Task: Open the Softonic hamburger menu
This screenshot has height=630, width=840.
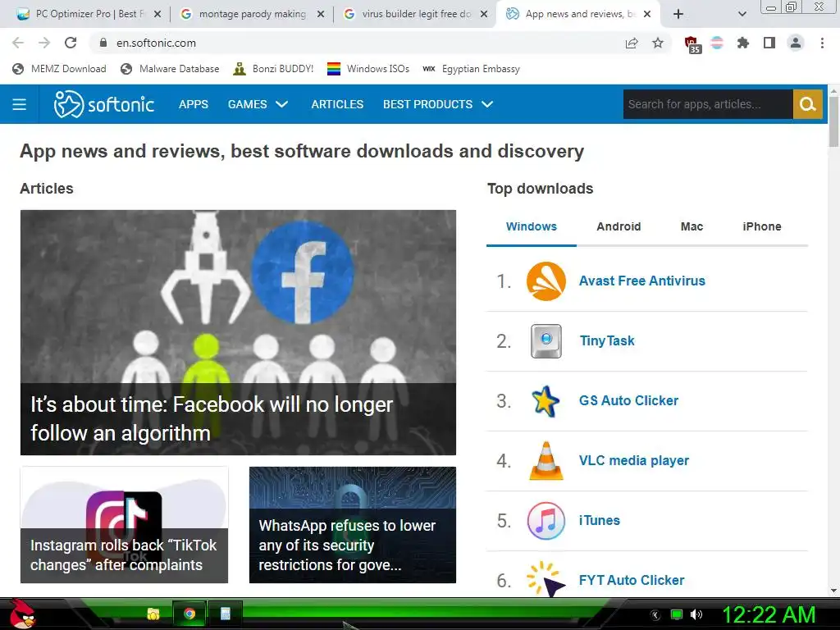Action: 20,104
